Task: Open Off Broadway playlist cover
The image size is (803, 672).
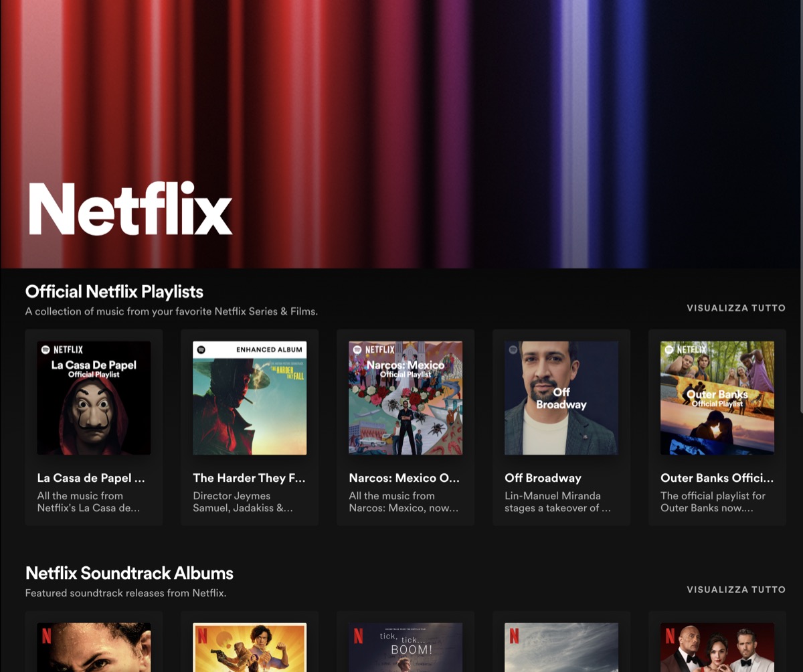Action: click(x=561, y=398)
